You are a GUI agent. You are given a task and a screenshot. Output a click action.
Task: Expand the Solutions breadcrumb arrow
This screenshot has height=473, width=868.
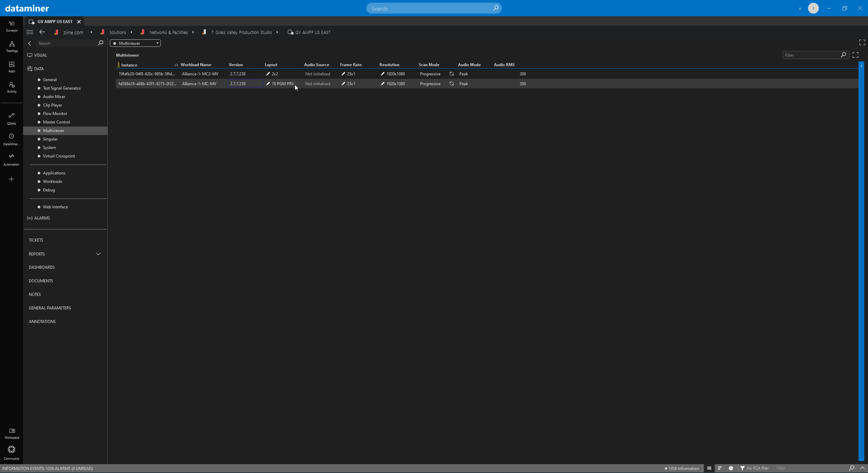click(131, 32)
